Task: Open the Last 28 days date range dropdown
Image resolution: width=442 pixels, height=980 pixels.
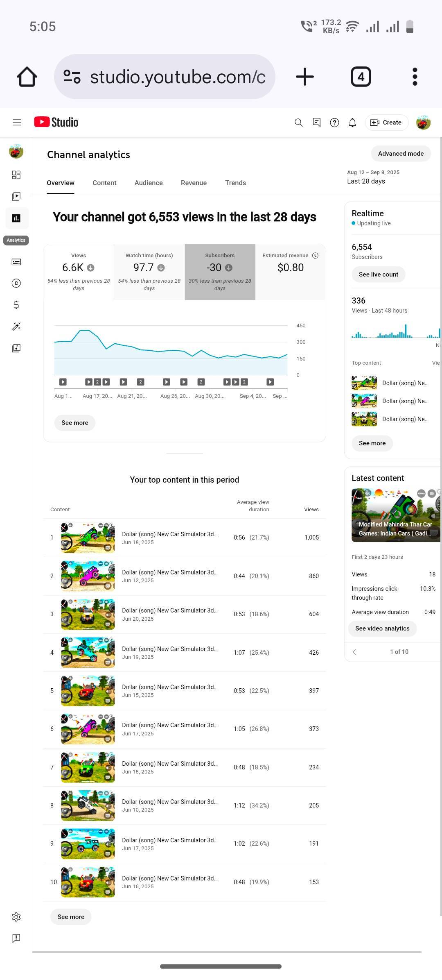Action: [x=373, y=177]
